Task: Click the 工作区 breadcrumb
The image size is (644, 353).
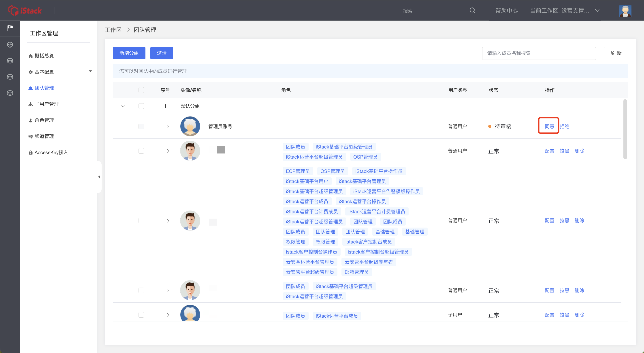Action: (x=113, y=30)
